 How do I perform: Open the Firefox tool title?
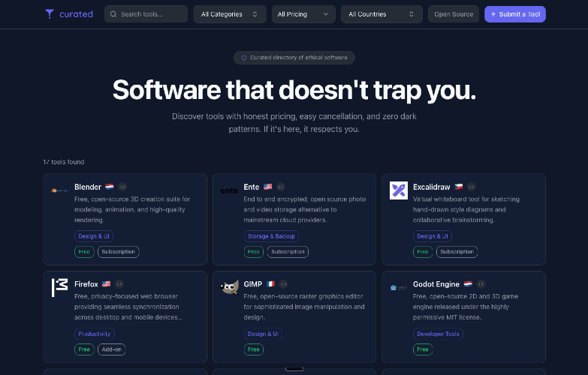[x=86, y=284]
